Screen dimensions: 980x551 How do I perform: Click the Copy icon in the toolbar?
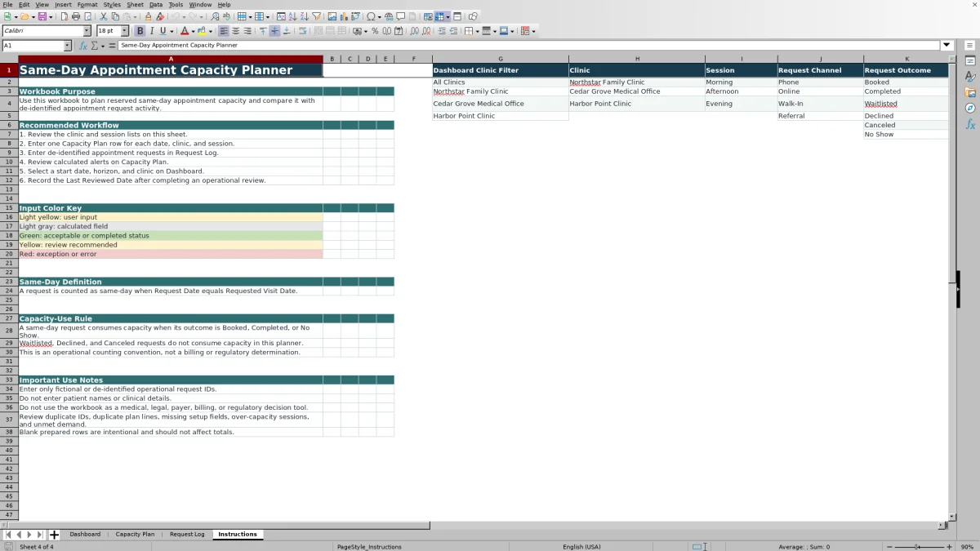[115, 16]
